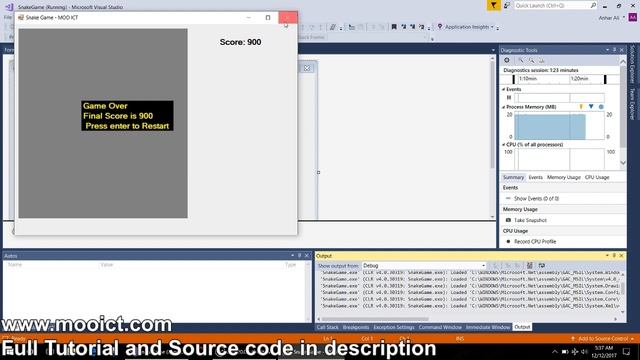Open the Ashar Ali account dropdown
Viewport: 640px width, 360px height.
tap(624, 18)
